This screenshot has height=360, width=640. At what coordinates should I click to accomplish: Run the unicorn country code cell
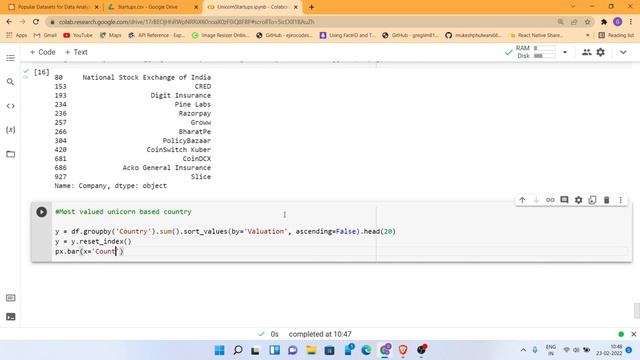[42, 212]
